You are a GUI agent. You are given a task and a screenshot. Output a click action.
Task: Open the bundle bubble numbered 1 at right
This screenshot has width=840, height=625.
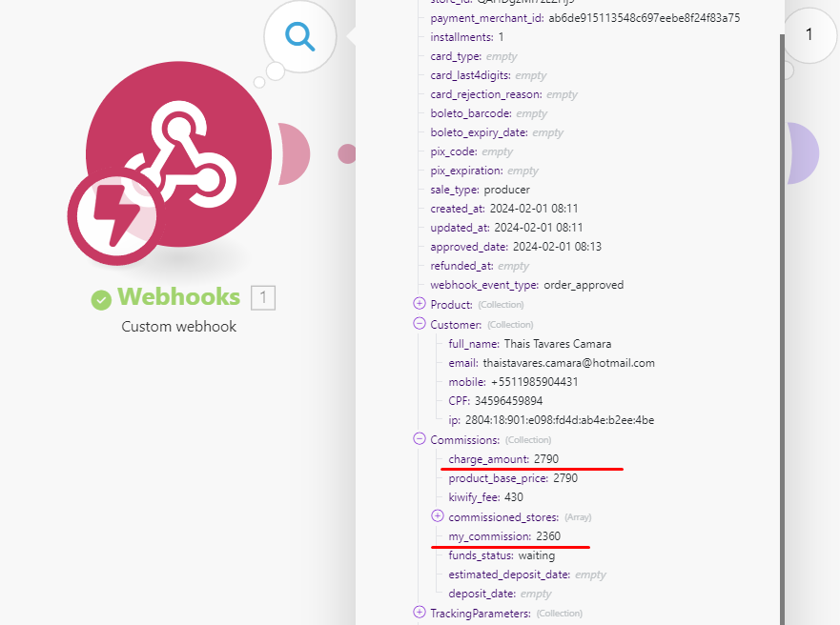(x=809, y=35)
